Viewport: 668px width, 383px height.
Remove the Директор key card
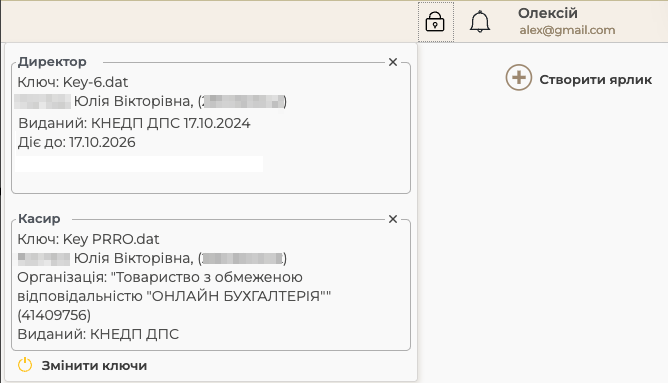click(393, 62)
